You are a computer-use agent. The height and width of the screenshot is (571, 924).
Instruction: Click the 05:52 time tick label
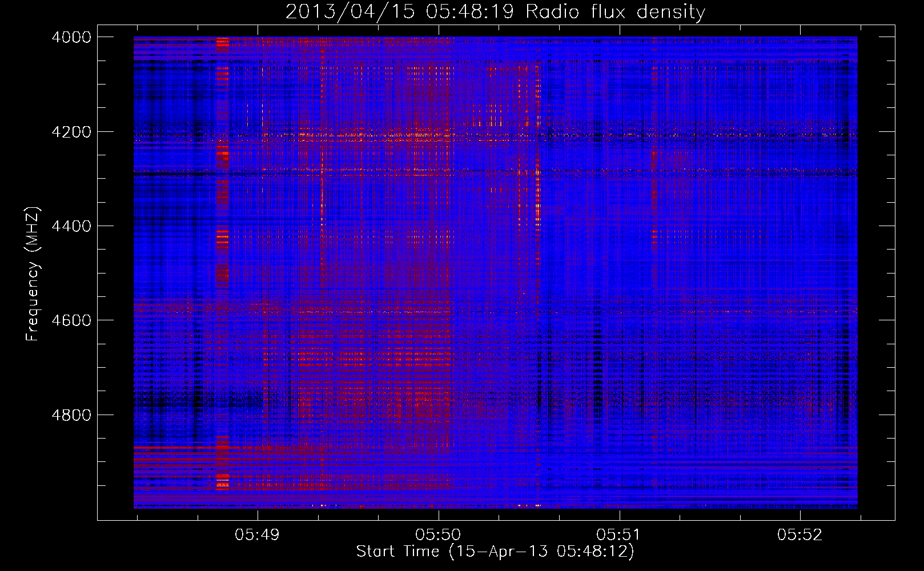pos(800,534)
